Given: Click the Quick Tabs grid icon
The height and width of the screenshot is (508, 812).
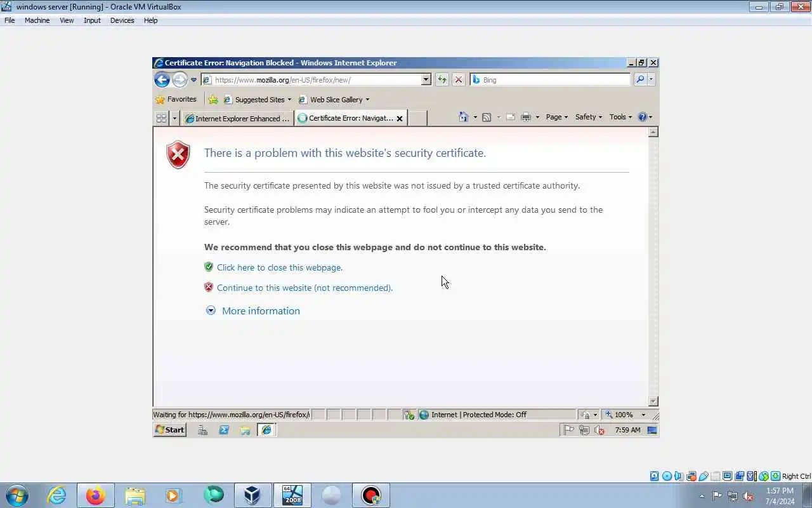Looking at the screenshot, I should tap(161, 118).
